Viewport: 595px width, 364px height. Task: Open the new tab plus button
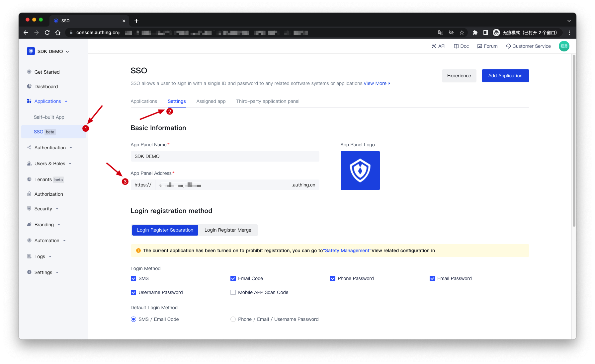click(136, 21)
